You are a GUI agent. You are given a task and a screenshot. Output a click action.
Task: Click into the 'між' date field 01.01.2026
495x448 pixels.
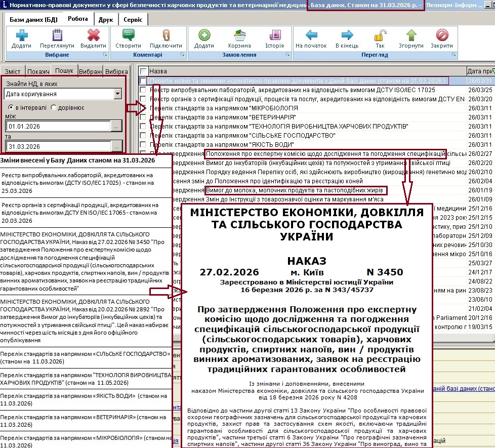(x=56, y=127)
